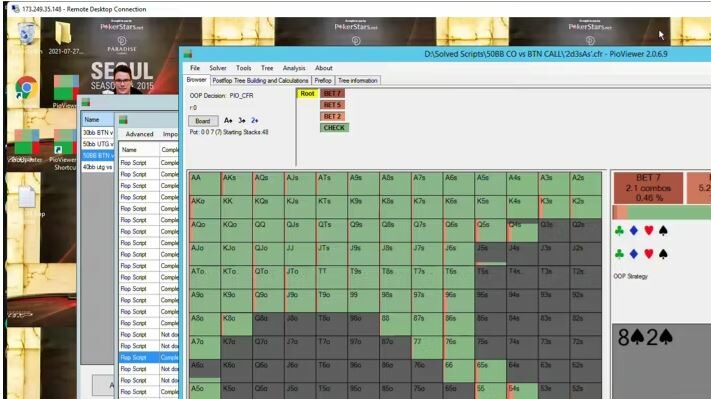This screenshot has width=711, height=399.
Task: Select the top-row spade suit filter icon
Action: (663, 231)
